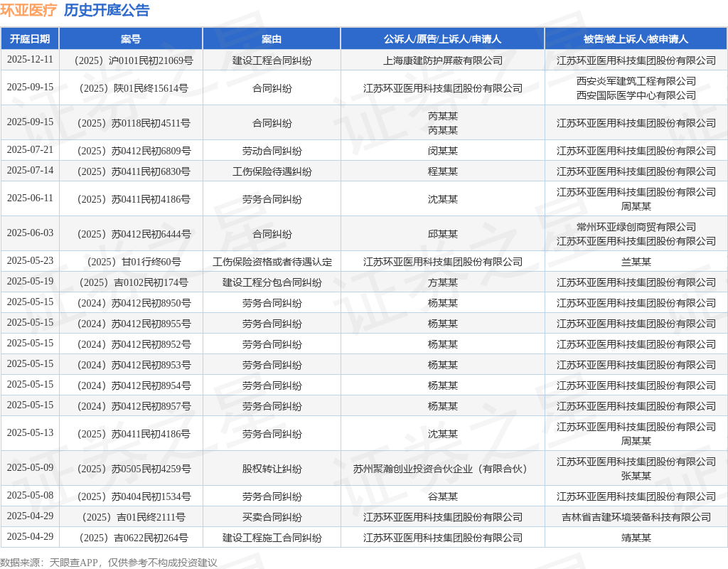Screen dimensions: 728x569
Task: Click plaintiff 闵某某
Action: click(x=442, y=151)
